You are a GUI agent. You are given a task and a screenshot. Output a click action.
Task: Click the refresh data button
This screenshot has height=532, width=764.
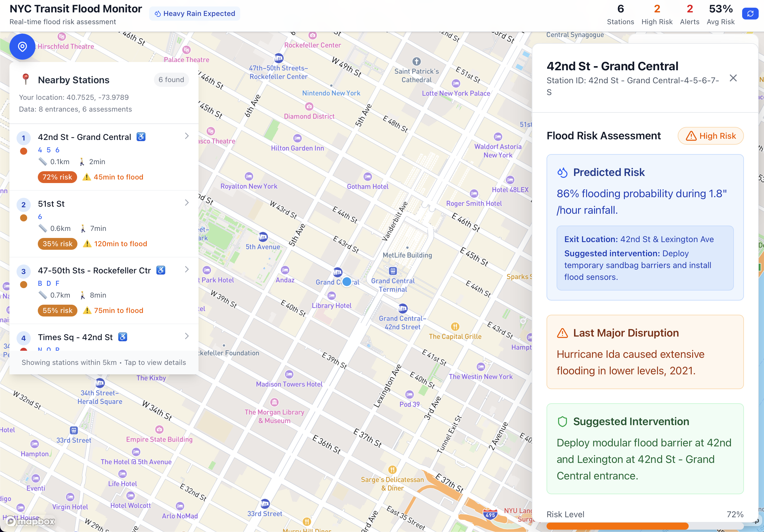(750, 14)
